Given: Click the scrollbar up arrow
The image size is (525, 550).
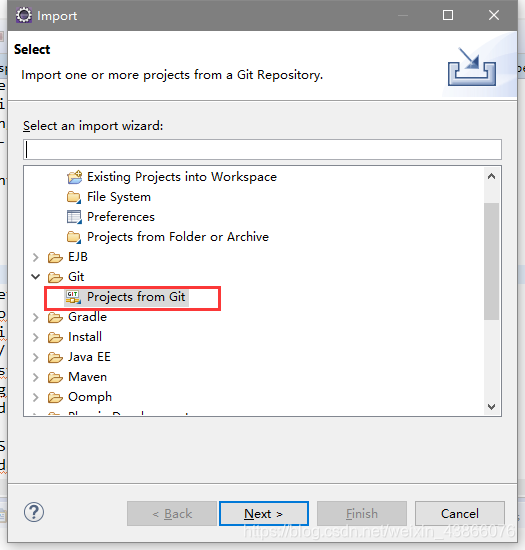Looking at the screenshot, I should 491,176.
